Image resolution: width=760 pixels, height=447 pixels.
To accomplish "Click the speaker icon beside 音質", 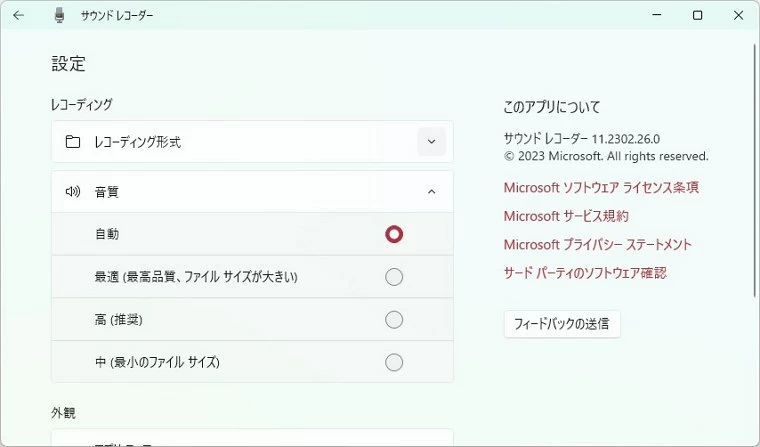I will [x=73, y=191].
